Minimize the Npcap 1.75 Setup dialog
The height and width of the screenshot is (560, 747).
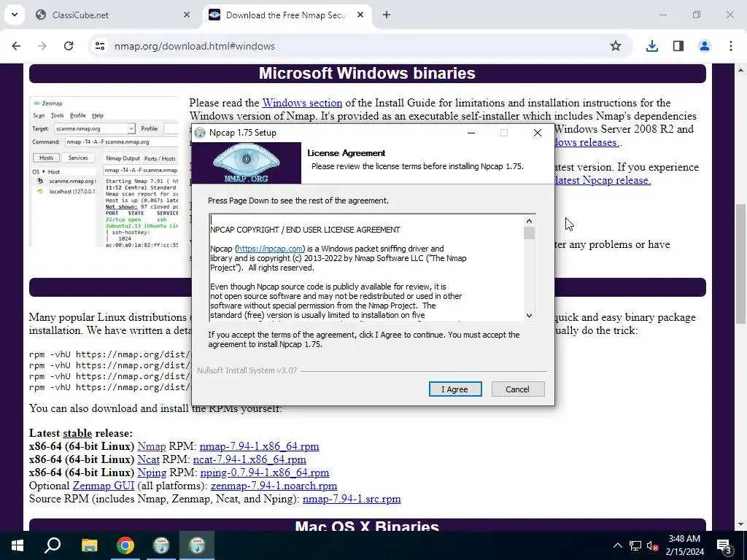471,133
